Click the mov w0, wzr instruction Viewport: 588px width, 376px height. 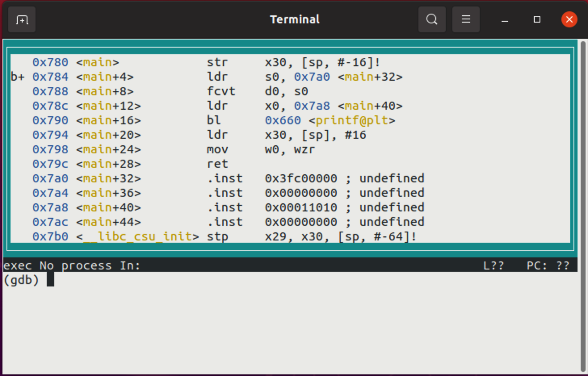click(261, 149)
